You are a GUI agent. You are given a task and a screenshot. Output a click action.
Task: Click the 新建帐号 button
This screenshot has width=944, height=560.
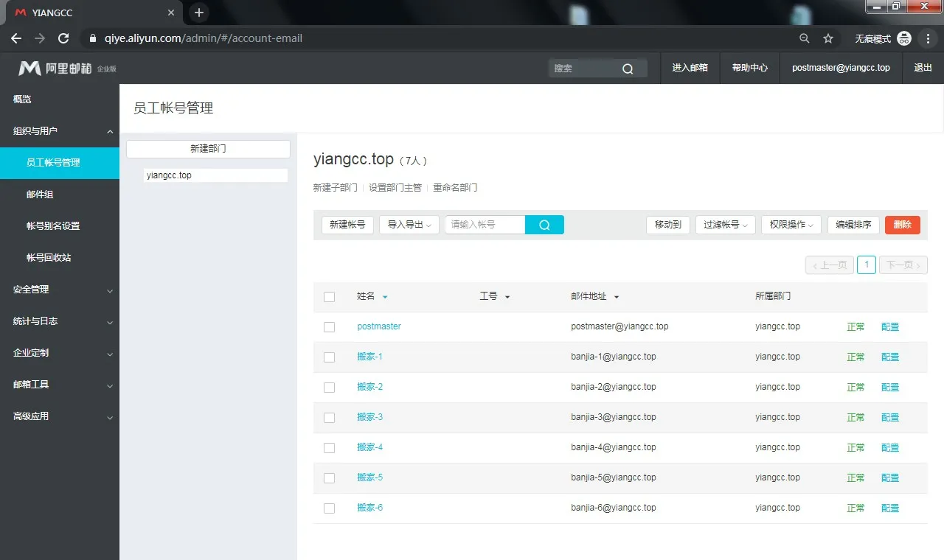(347, 225)
